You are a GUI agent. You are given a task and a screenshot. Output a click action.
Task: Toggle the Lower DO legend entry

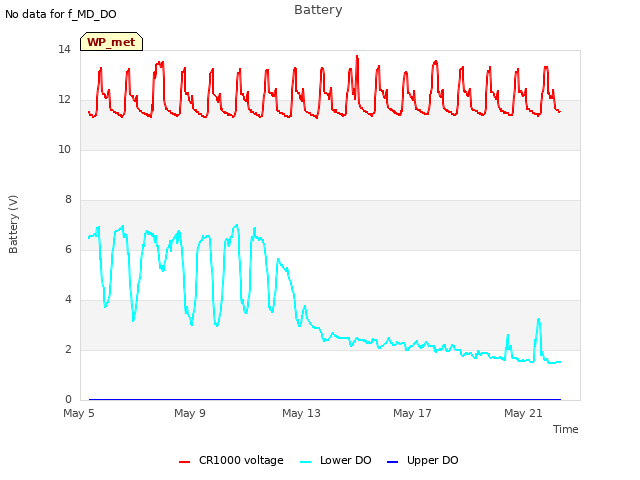coord(336,460)
